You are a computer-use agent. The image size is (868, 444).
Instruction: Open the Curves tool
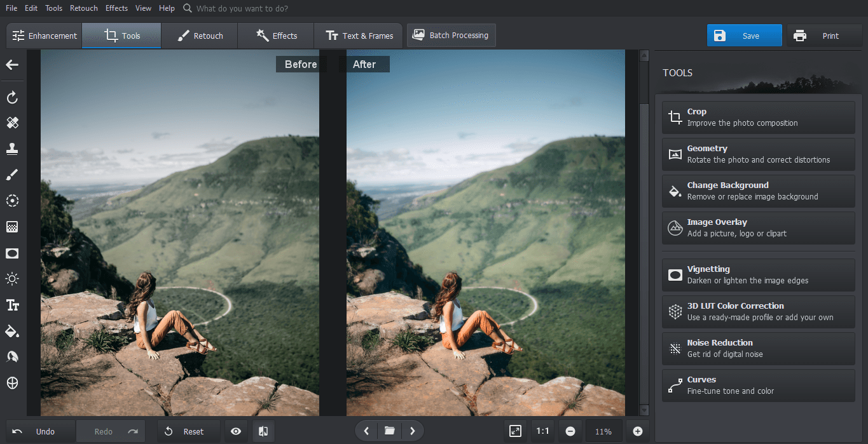point(759,386)
